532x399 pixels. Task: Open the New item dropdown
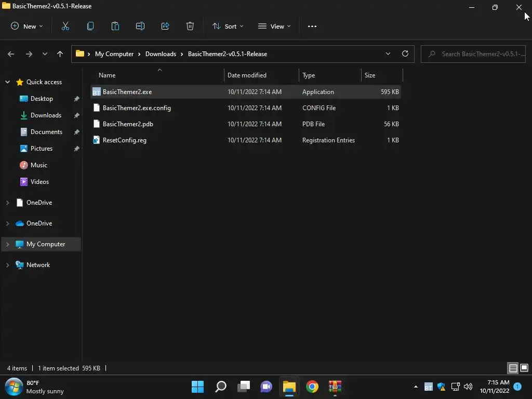27,26
